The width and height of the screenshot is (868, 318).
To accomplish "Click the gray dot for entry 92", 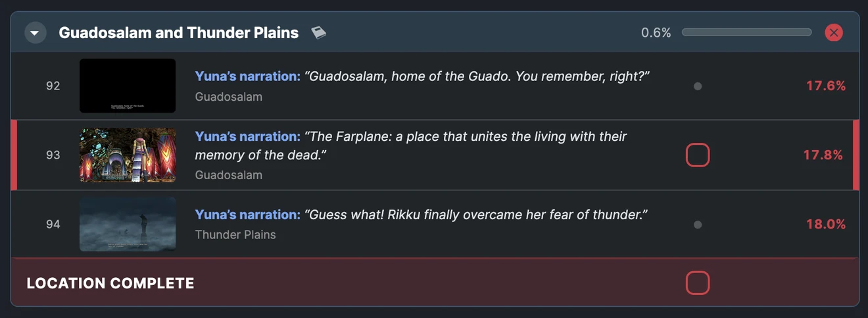I will (x=698, y=86).
